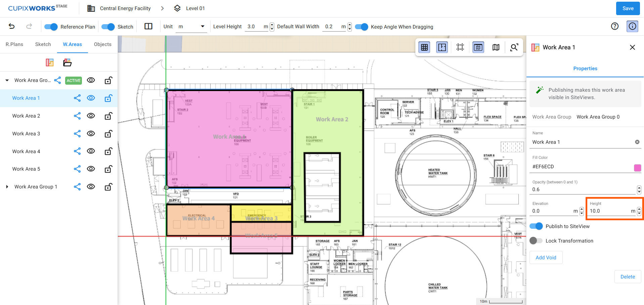
Task: Hide Work Area 4 with eye icon
Action: pos(91,151)
